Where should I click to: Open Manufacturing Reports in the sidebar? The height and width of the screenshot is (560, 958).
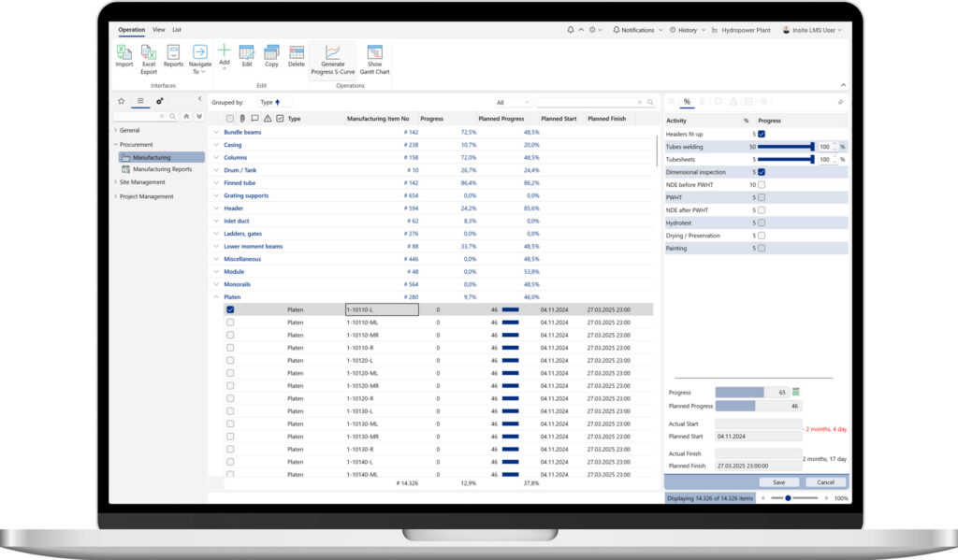pyautogui.click(x=162, y=169)
